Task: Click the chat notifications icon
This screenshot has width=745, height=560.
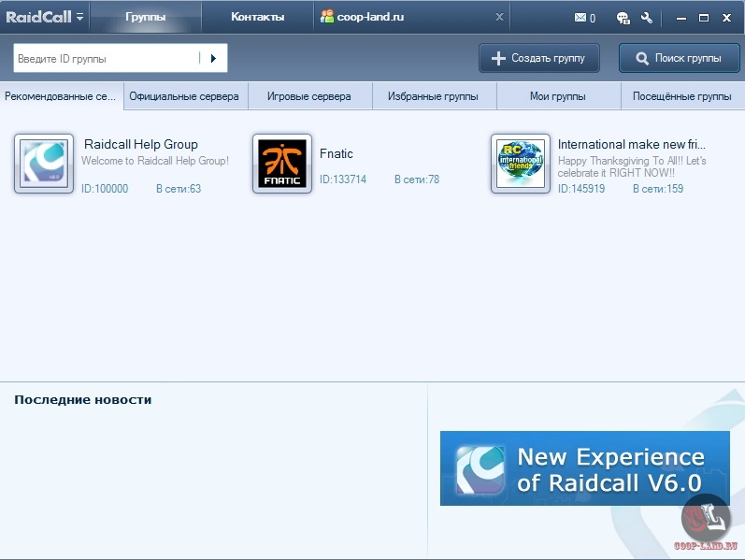Action: (x=623, y=18)
